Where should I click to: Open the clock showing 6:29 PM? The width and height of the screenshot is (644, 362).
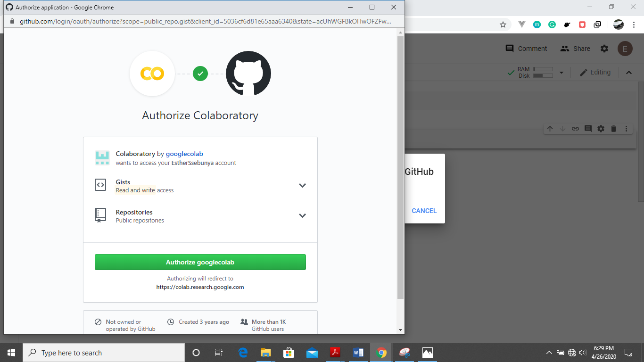pyautogui.click(x=603, y=353)
